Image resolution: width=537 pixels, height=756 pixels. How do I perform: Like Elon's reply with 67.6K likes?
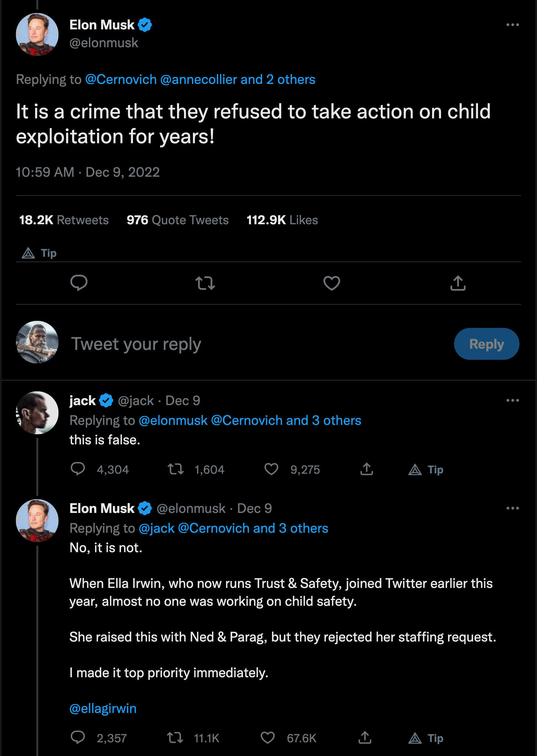[268, 738]
